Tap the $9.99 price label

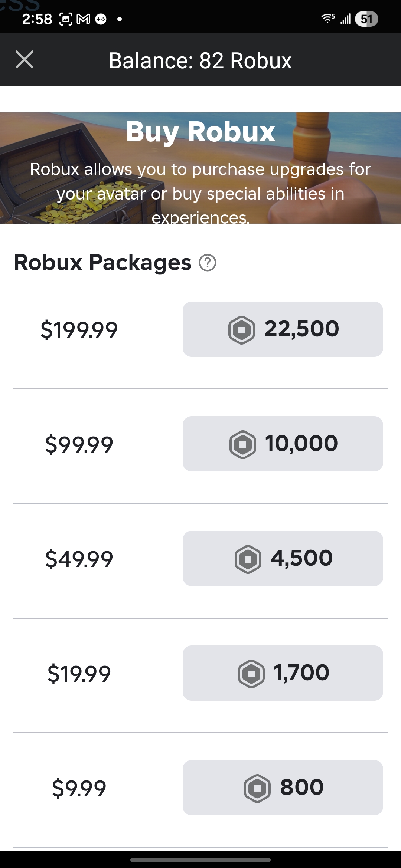point(79,789)
